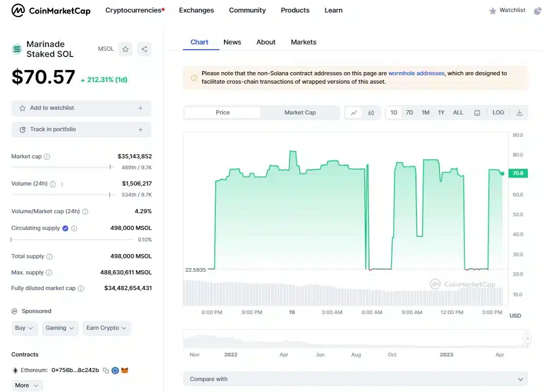This screenshot has width=543, height=392.
Task: Open the Learn menu
Action: [333, 10]
